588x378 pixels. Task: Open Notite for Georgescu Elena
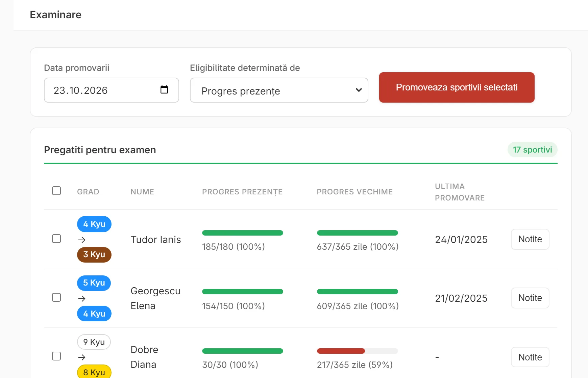click(x=530, y=298)
